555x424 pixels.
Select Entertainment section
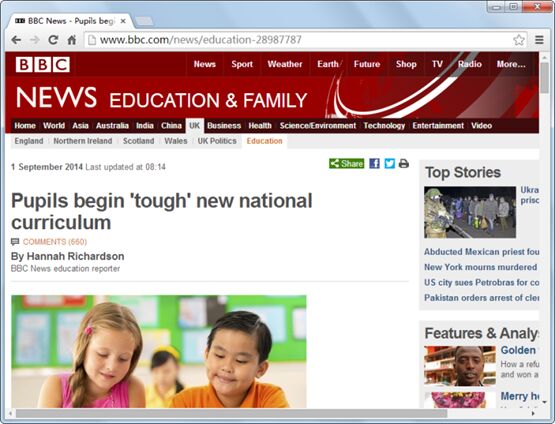click(438, 126)
